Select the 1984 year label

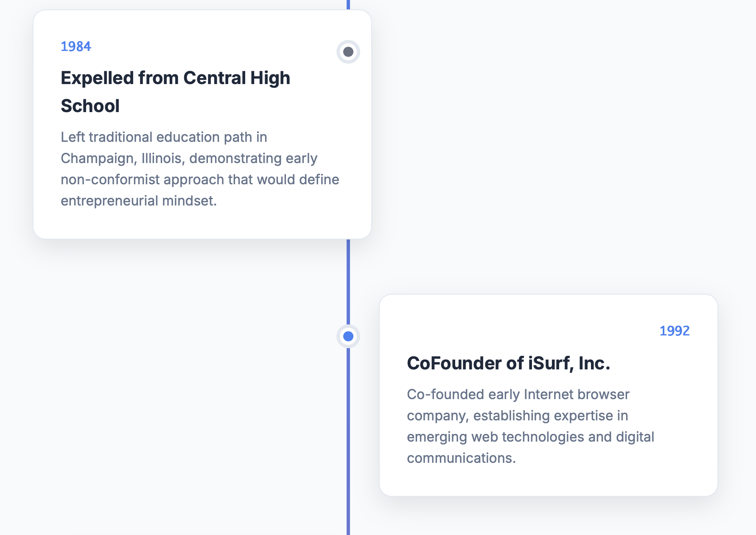pyautogui.click(x=76, y=46)
